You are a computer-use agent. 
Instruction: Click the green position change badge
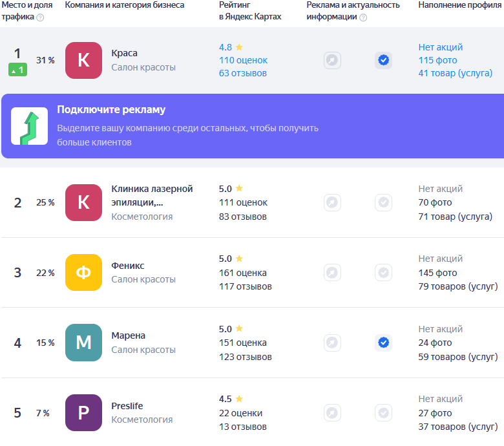pos(17,70)
